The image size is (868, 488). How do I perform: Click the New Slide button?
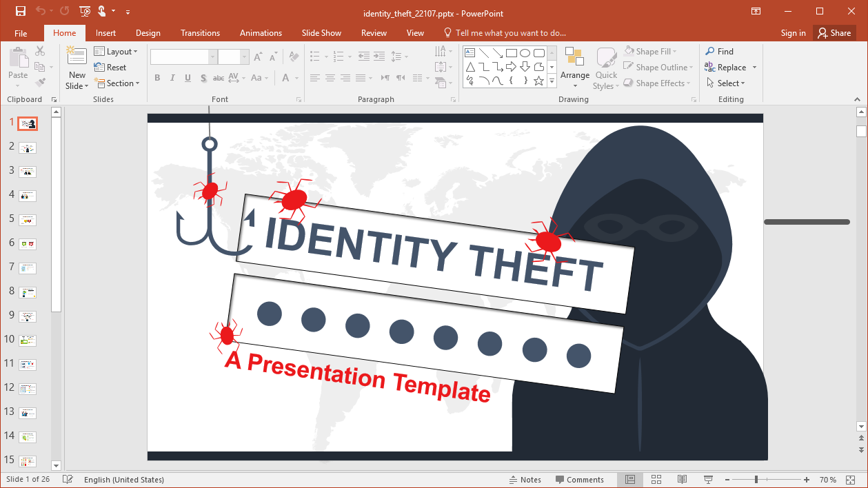[76, 67]
